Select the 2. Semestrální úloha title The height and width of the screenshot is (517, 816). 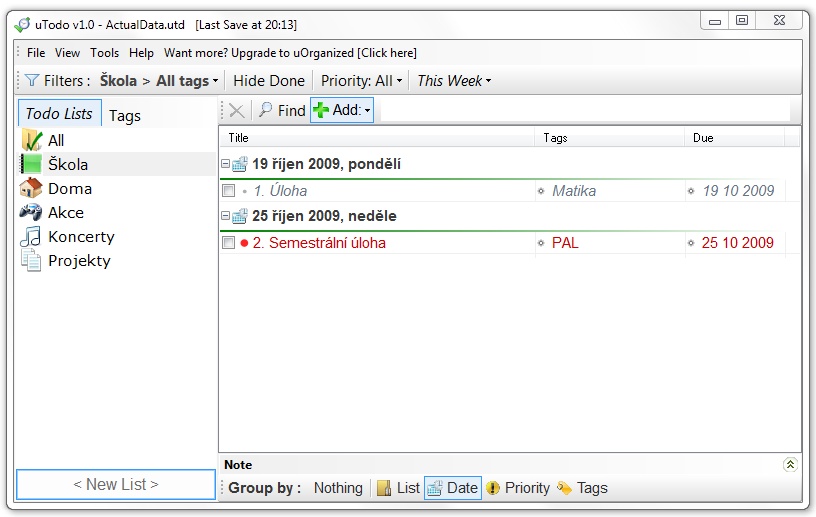click(x=319, y=243)
